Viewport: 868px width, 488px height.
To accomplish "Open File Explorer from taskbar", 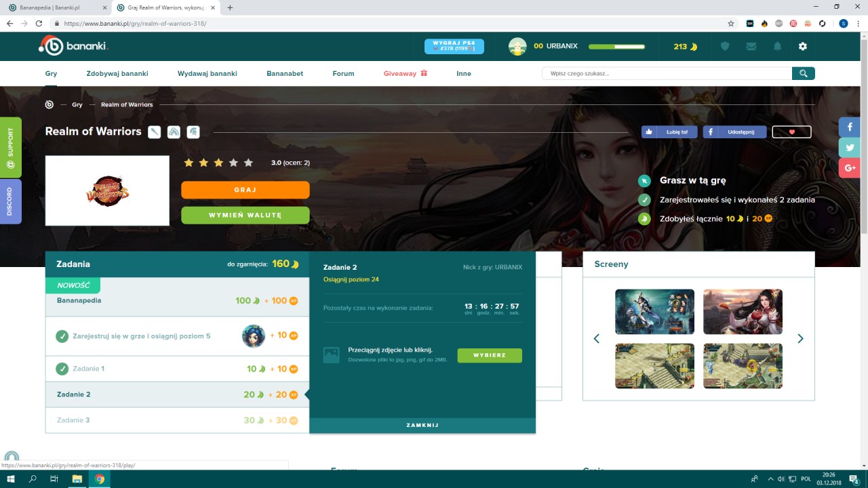I will point(77,479).
